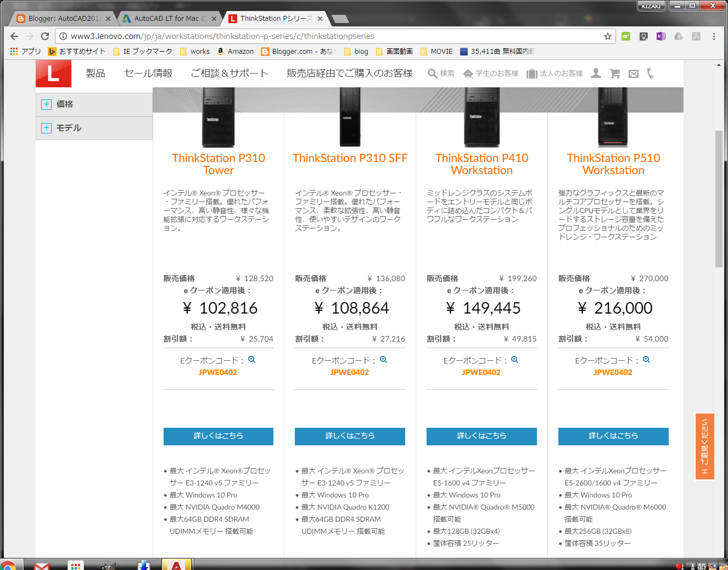The height and width of the screenshot is (570, 728).
Task: Click the ¥ 216,000 price text
Action: [x=615, y=308]
